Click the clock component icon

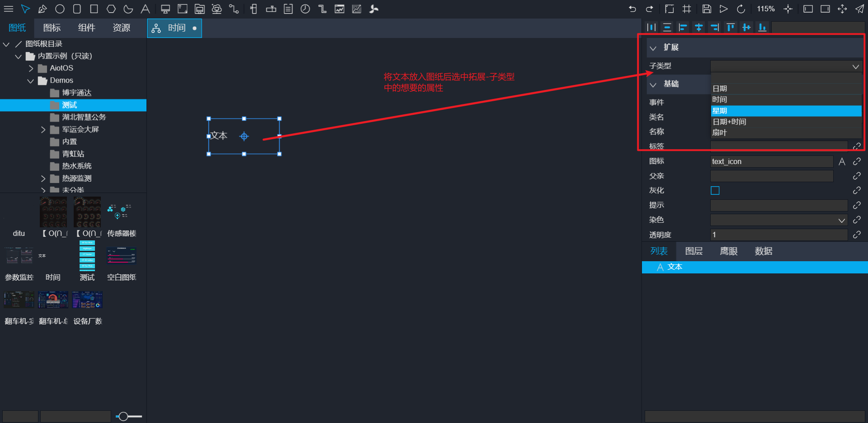pos(305,9)
